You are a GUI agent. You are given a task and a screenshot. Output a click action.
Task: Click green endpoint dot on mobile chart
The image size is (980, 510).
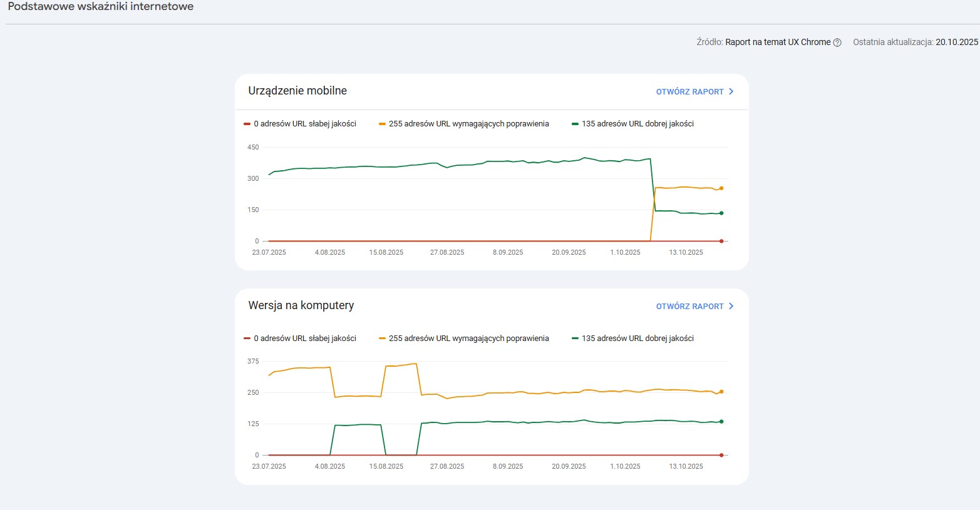tap(721, 213)
